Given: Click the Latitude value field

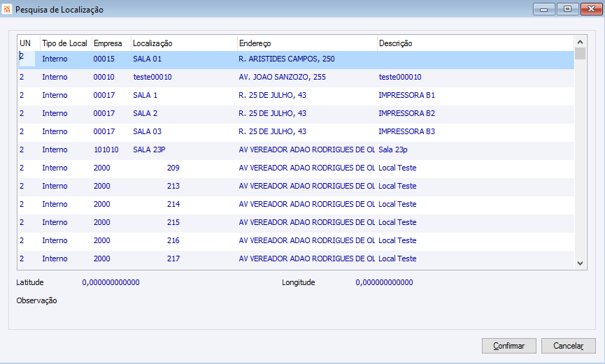Looking at the screenshot, I should coord(111,282).
